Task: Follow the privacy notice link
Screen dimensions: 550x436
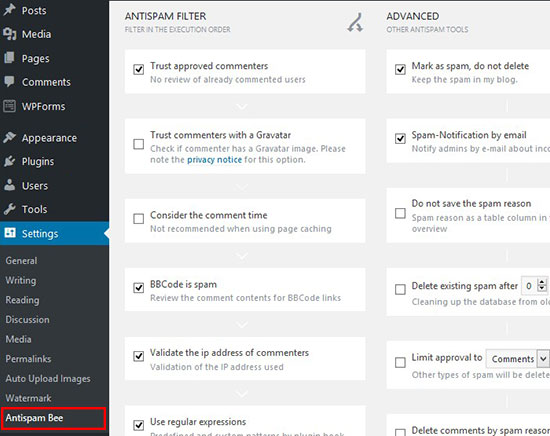Action: click(x=214, y=160)
